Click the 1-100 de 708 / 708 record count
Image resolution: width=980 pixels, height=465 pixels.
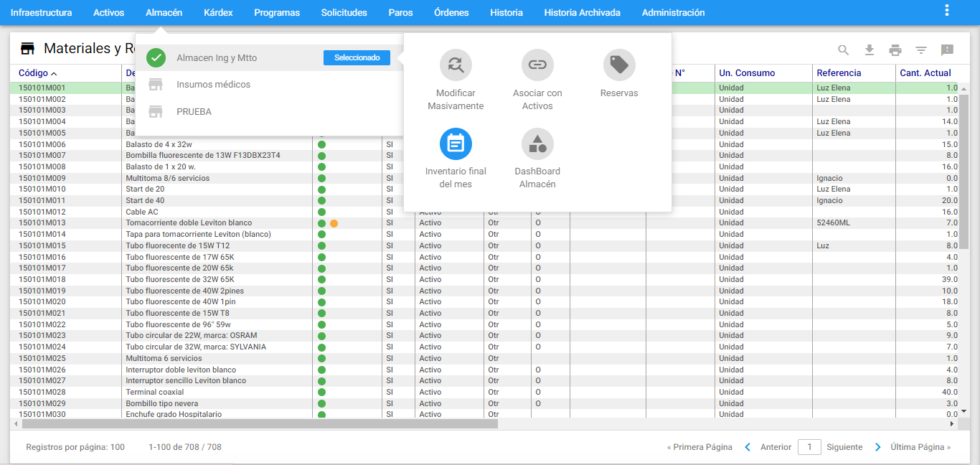click(x=185, y=447)
